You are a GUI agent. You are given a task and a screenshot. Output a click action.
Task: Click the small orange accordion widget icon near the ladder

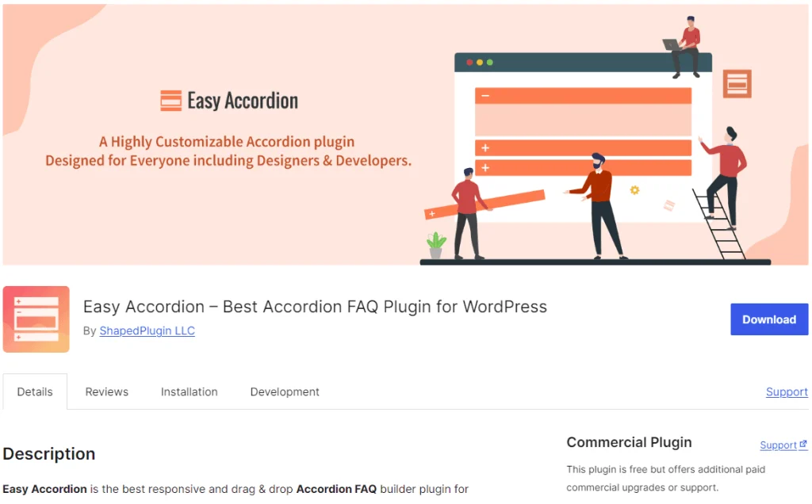737,82
